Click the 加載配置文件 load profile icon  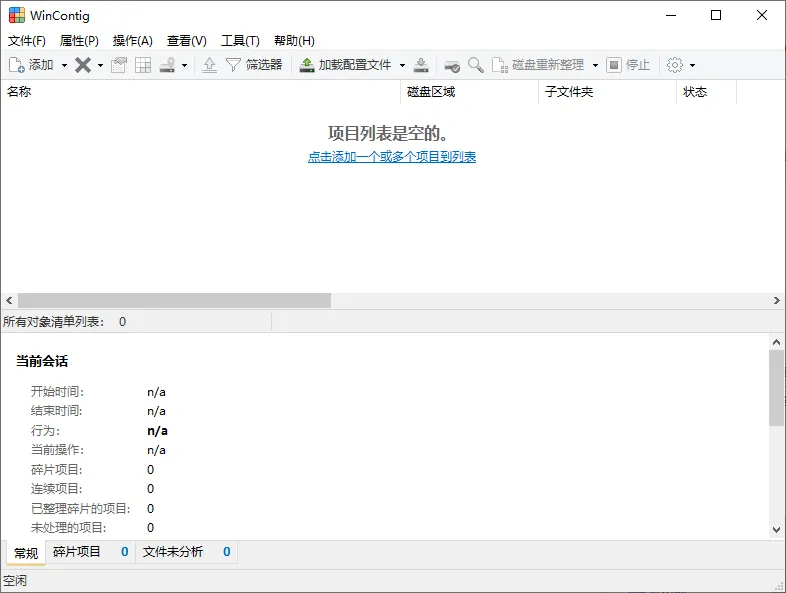307,65
